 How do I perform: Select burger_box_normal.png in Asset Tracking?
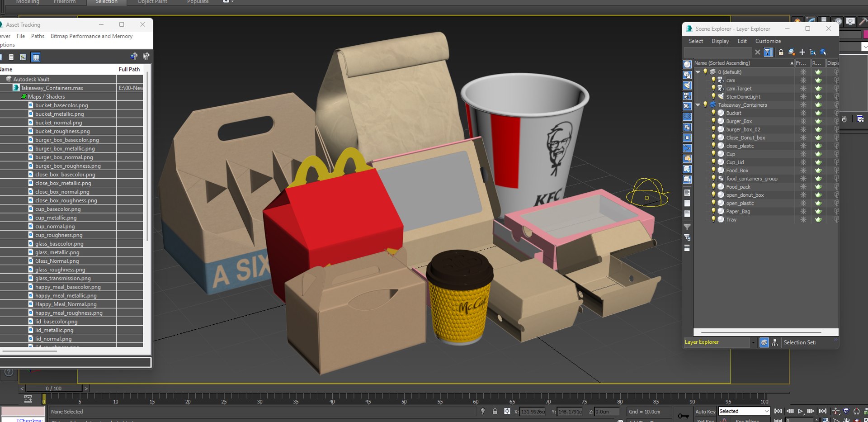(x=64, y=157)
